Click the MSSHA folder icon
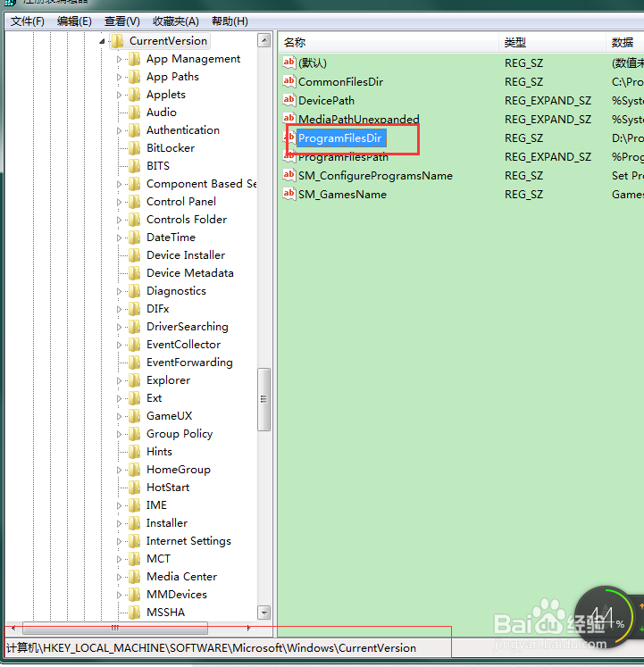 (135, 613)
